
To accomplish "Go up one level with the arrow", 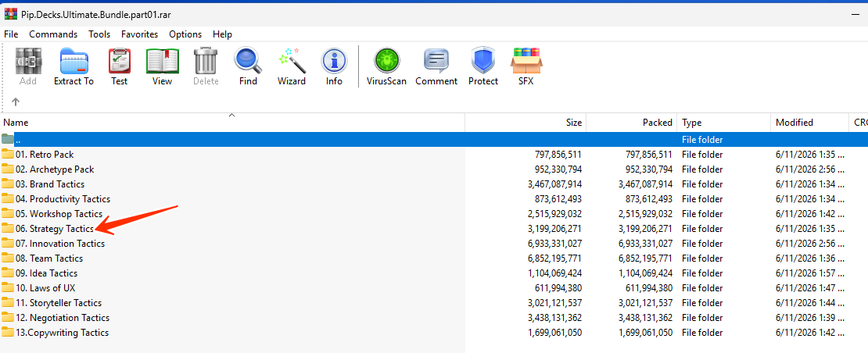I will point(16,102).
